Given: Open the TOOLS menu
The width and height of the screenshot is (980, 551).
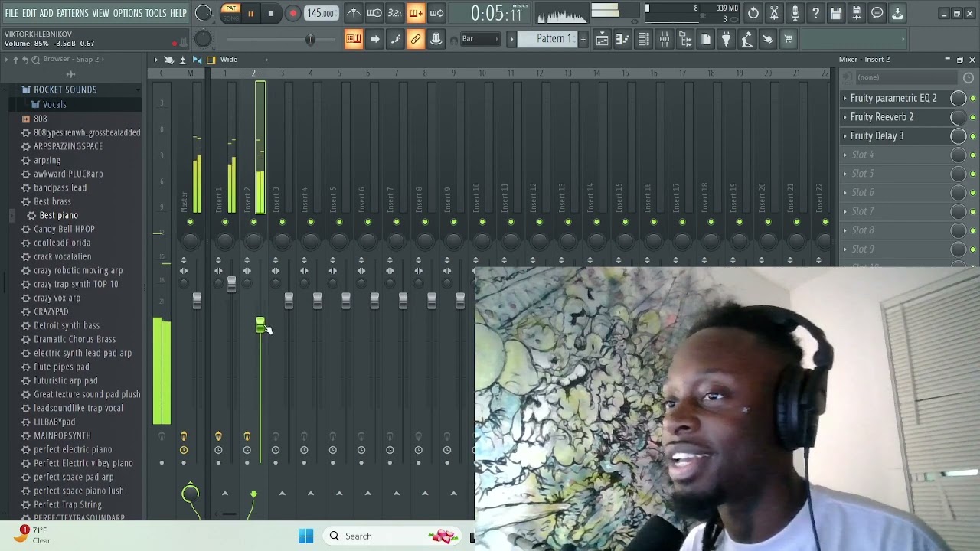Looking at the screenshot, I should 156,13.
